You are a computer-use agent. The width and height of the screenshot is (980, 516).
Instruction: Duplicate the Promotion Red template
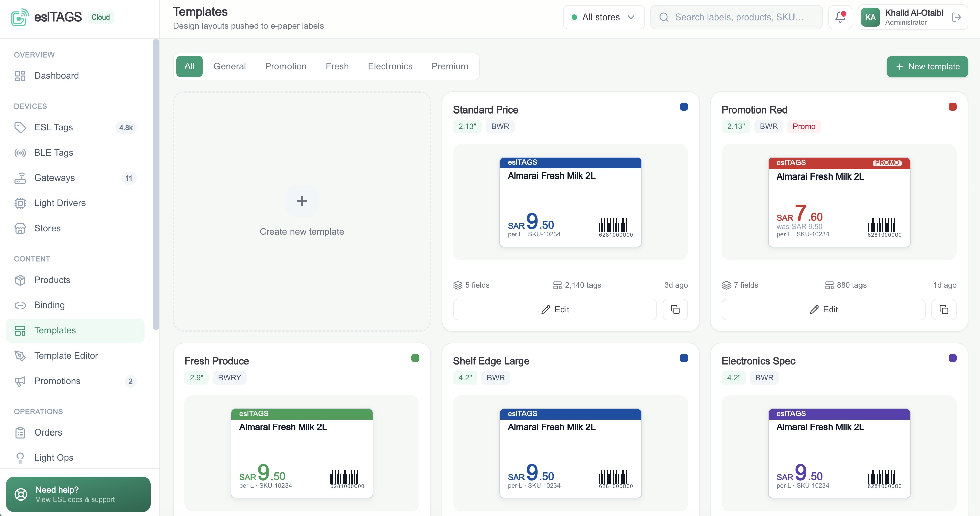[x=944, y=310]
